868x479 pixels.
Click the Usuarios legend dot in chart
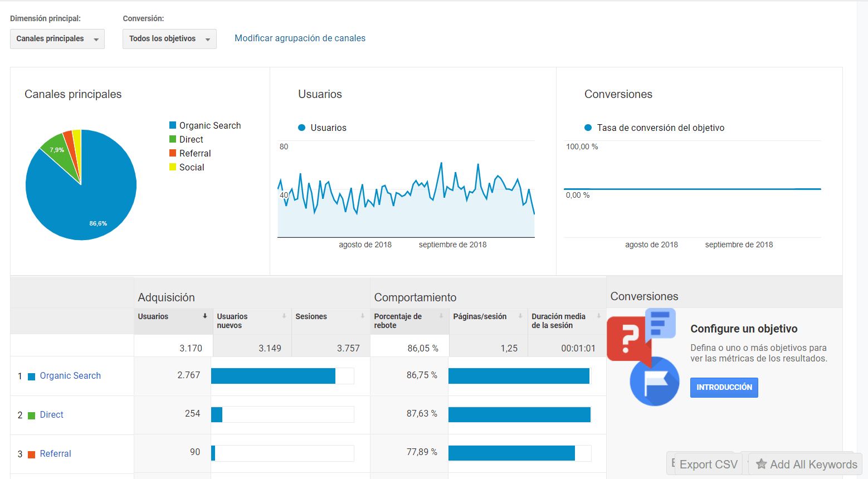(302, 128)
